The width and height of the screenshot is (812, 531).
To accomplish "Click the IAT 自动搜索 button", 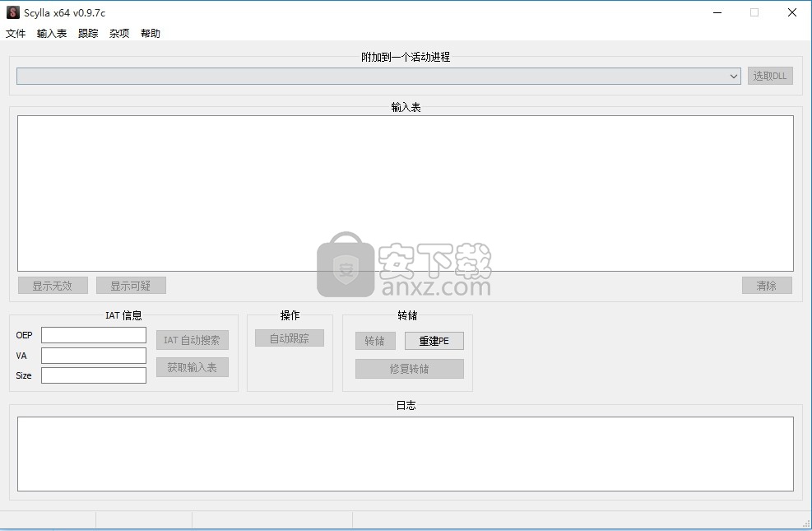I will click(193, 340).
